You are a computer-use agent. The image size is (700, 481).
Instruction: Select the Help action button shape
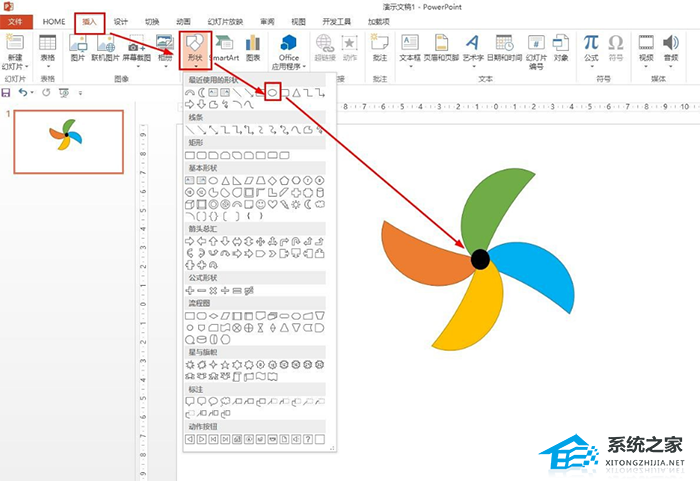308,439
